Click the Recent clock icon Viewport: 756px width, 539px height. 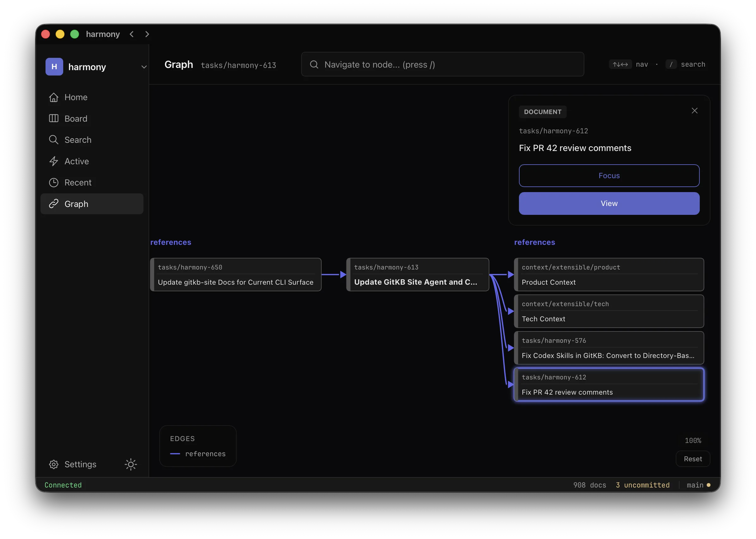pos(53,183)
